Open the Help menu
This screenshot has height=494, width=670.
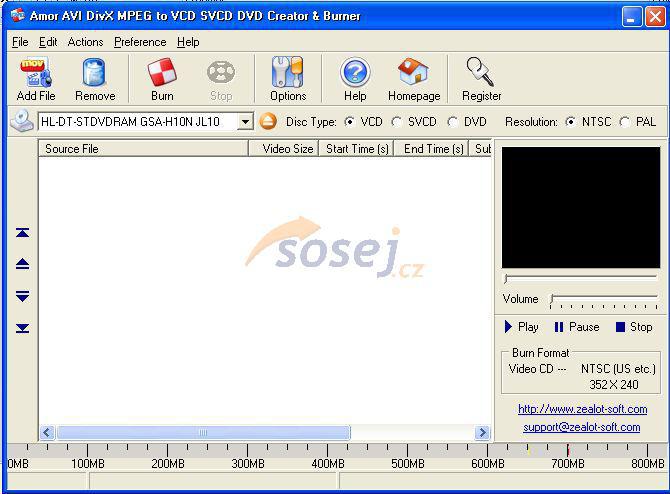(x=188, y=42)
